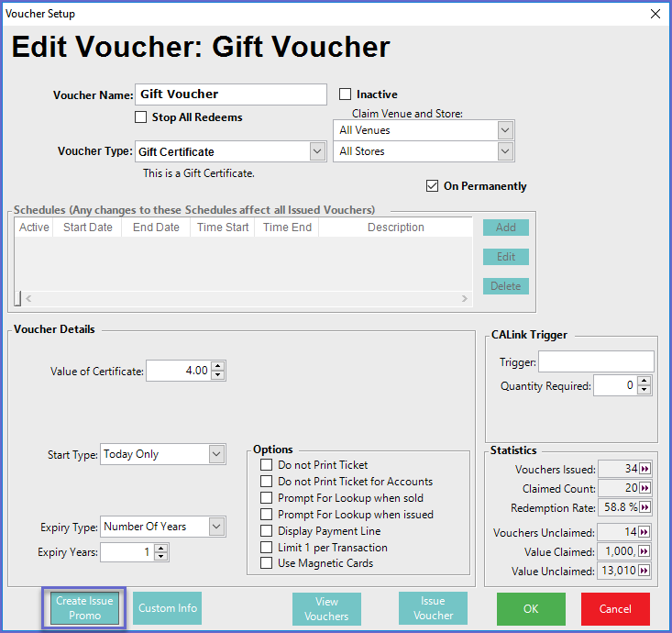Click arrow icon beside Vouchers Unclaimed
Viewport: 672px width, 633px height.
[644, 532]
